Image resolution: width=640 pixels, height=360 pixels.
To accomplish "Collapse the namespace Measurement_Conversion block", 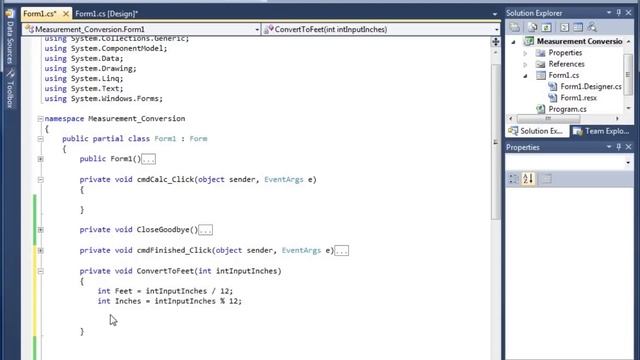I will (40, 119).
